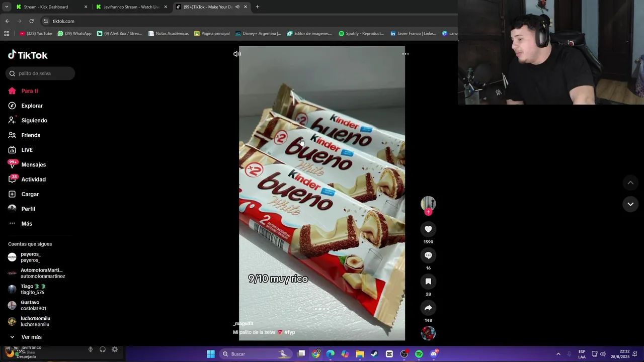Open Steam from the taskbar
This screenshot has width=644, height=362.
point(374,354)
